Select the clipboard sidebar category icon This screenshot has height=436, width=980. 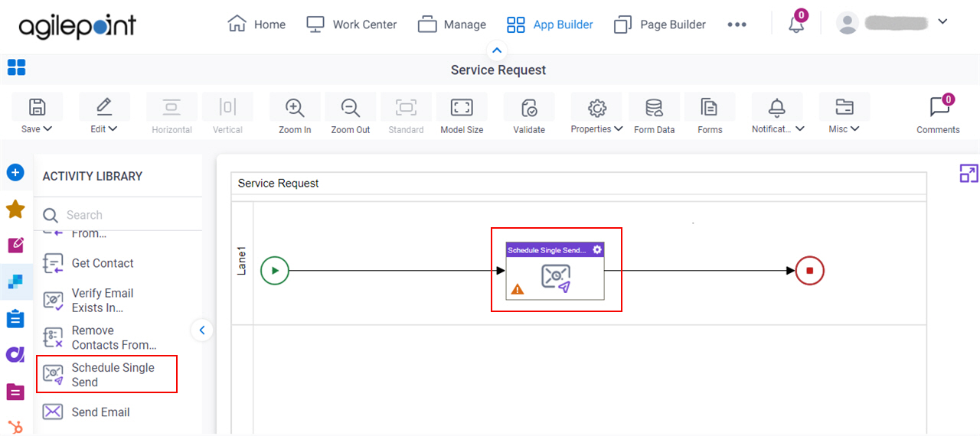pyautogui.click(x=15, y=318)
